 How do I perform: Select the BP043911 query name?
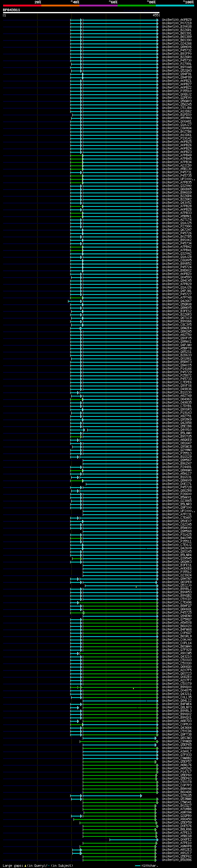pos(11,10)
